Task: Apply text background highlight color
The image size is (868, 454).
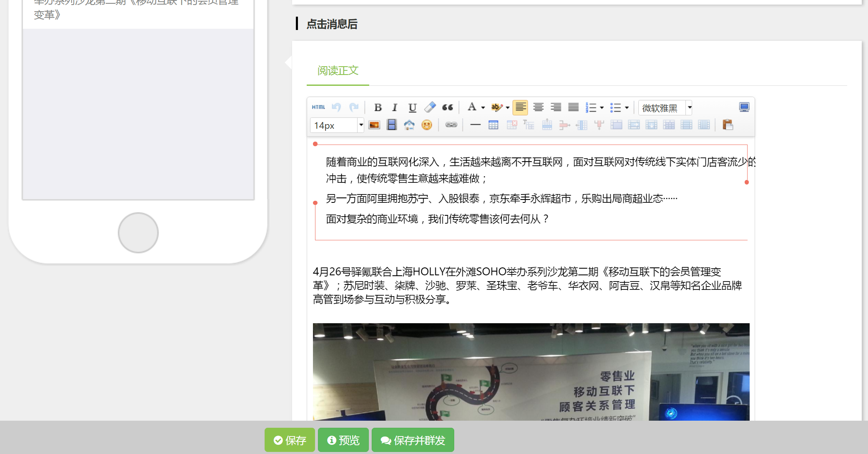Action: pos(496,107)
